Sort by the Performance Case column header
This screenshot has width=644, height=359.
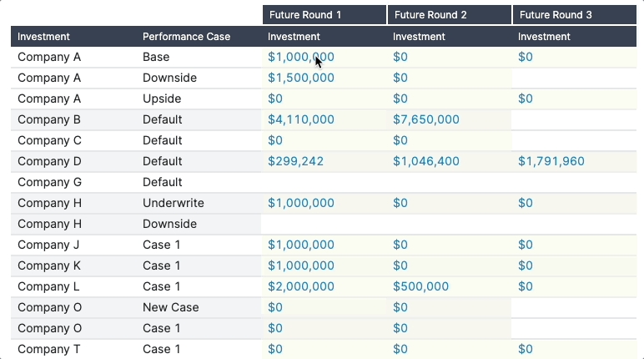(186, 37)
